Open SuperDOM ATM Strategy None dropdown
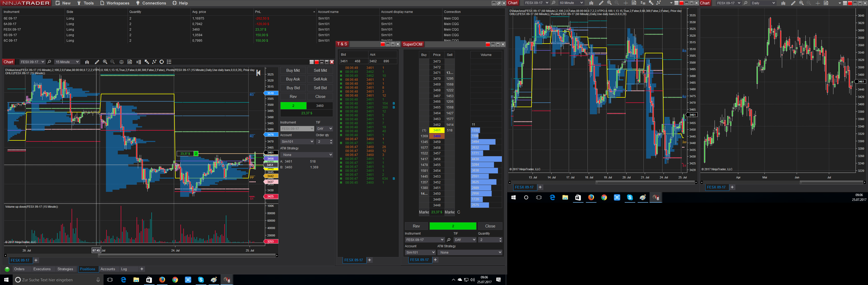868x285 pixels. coord(470,252)
